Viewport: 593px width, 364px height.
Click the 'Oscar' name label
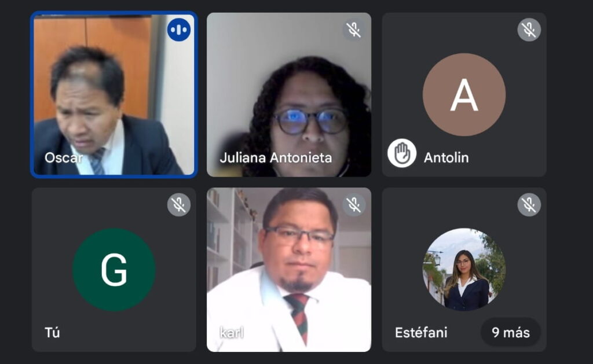click(64, 157)
